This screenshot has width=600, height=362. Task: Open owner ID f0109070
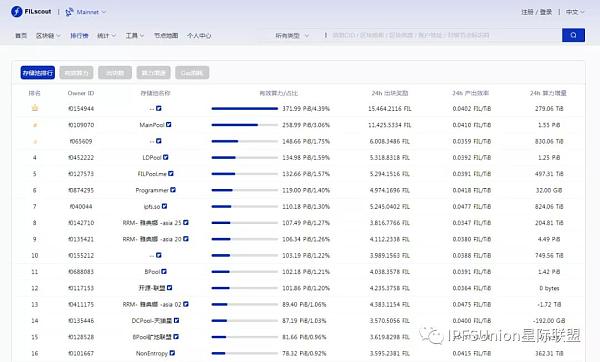coord(81,125)
